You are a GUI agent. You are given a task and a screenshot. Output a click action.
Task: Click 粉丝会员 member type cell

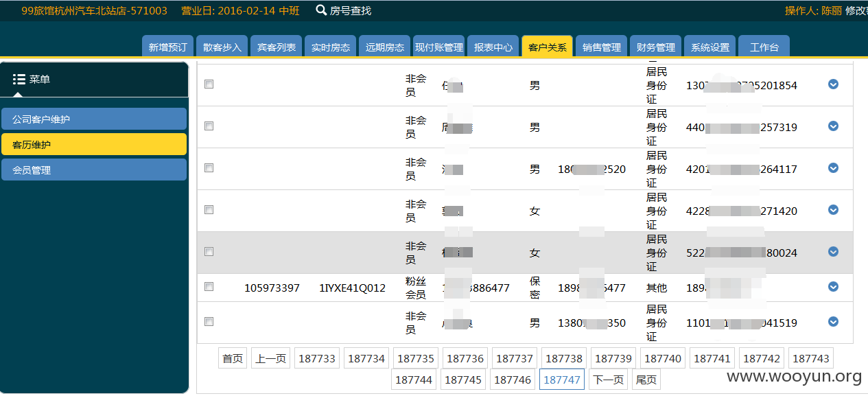pyautogui.click(x=415, y=288)
